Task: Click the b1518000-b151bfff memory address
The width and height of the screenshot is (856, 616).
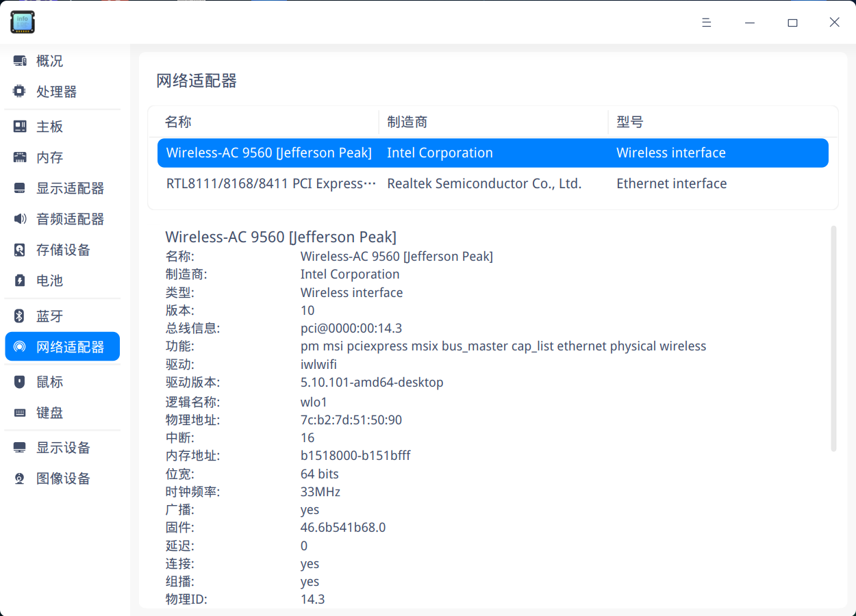Action: [355, 455]
